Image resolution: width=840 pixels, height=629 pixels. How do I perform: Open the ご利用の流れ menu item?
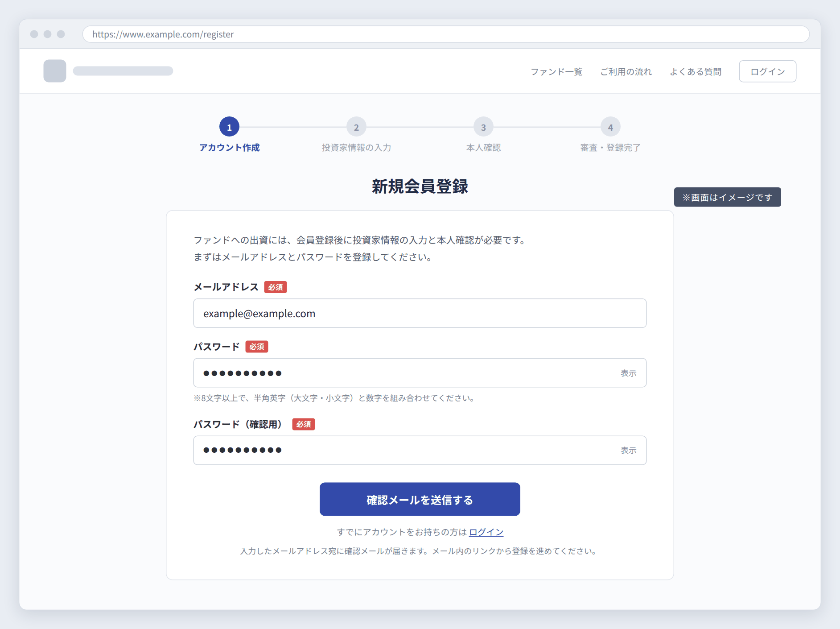(626, 72)
